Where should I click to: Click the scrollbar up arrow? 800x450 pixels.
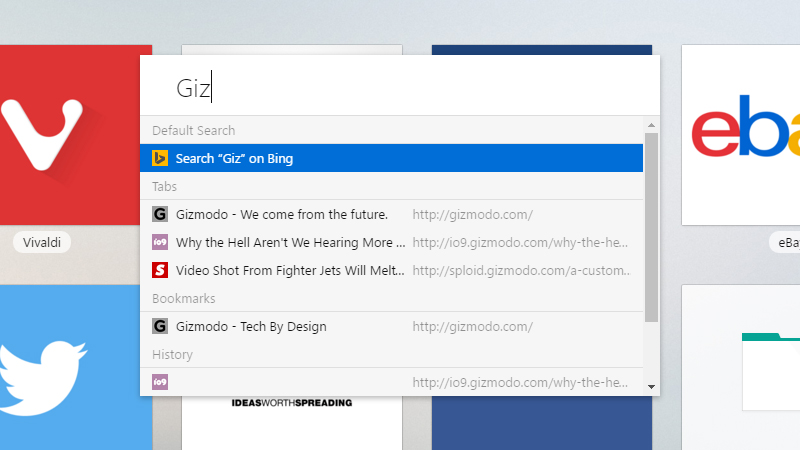pyautogui.click(x=651, y=125)
